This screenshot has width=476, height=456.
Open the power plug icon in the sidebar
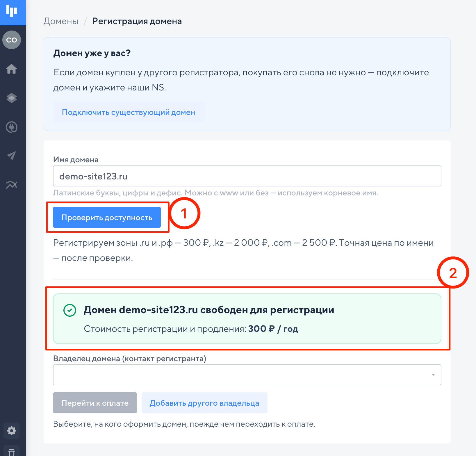(x=12, y=127)
